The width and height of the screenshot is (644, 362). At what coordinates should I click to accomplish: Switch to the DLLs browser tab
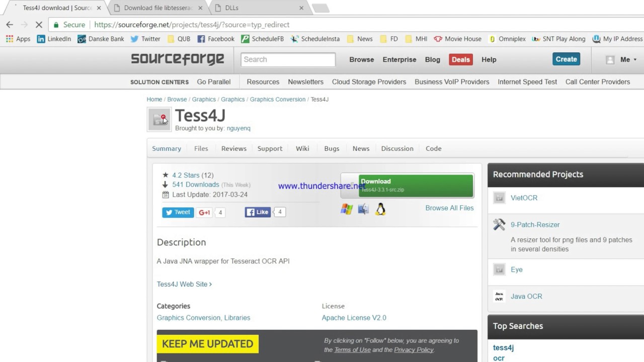point(259,8)
